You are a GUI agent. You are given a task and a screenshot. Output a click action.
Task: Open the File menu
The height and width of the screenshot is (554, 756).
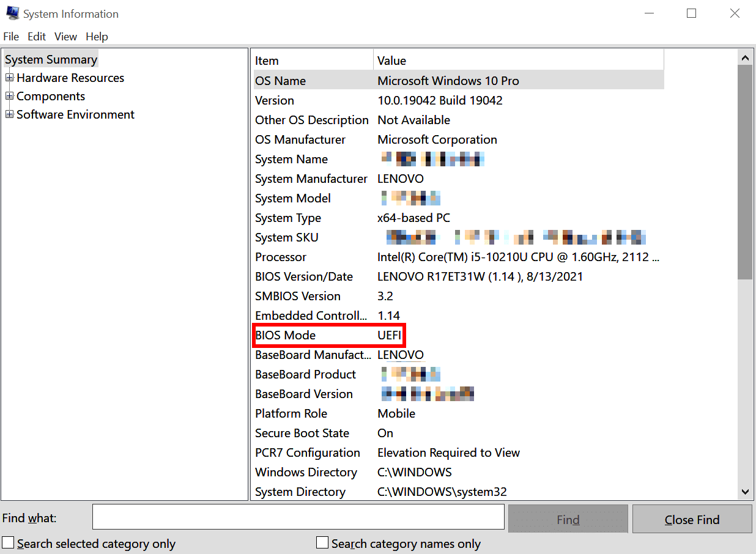(x=11, y=37)
